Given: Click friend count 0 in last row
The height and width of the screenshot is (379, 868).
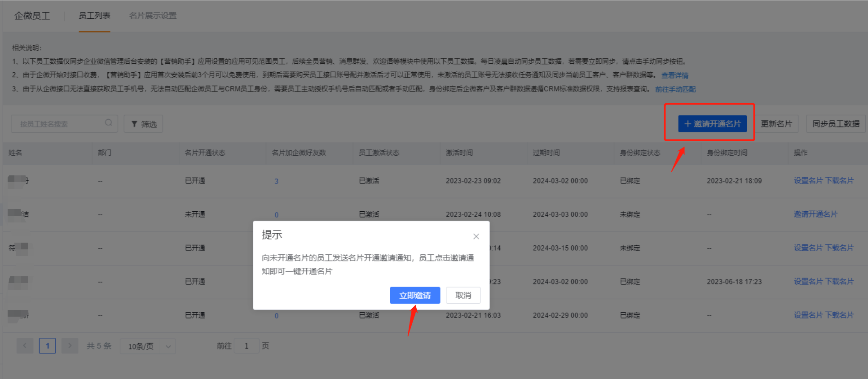Looking at the screenshot, I should coord(276,316).
